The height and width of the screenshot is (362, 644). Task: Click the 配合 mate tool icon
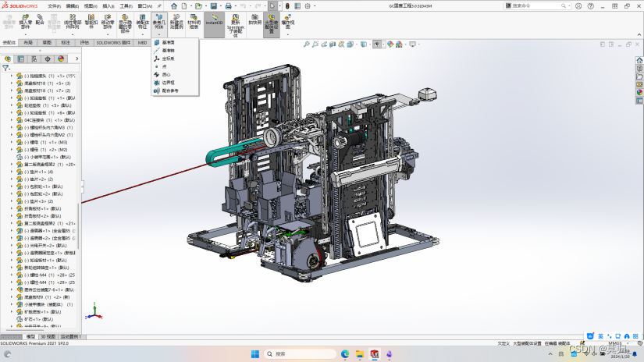[x=40, y=19]
